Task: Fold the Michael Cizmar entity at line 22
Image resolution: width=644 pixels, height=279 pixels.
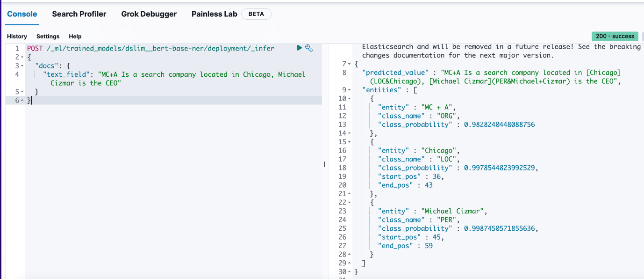Action: pyautogui.click(x=350, y=203)
